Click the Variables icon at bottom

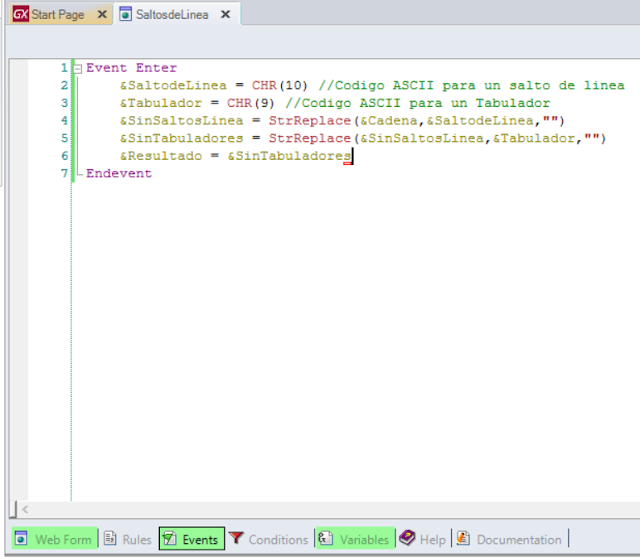325,539
